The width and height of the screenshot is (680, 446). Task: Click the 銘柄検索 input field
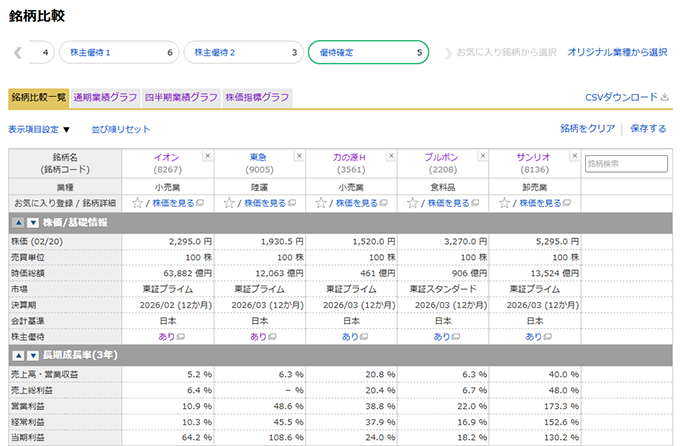pos(626,164)
